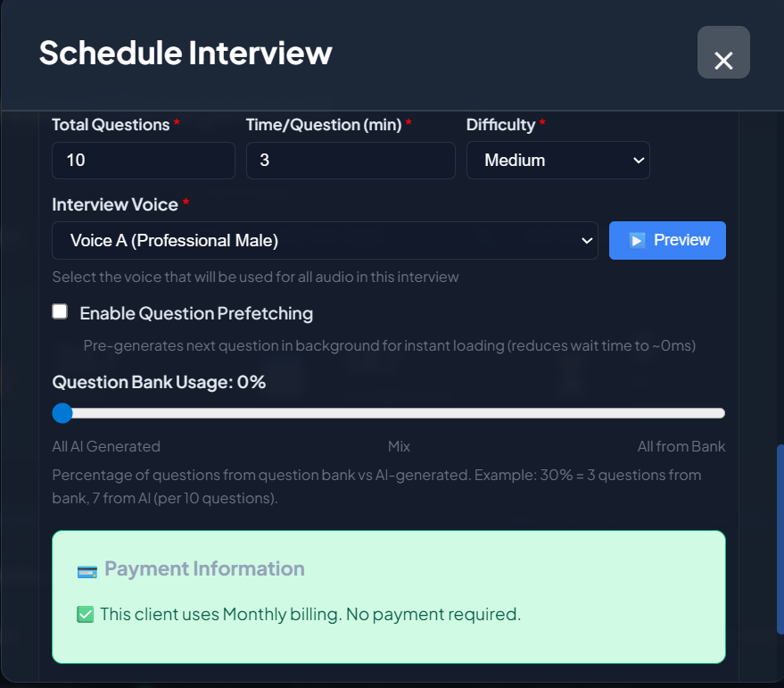The width and height of the screenshot is (784, 688).
Task: Click the play icon inside the Preview button
Action: [637, 240]
